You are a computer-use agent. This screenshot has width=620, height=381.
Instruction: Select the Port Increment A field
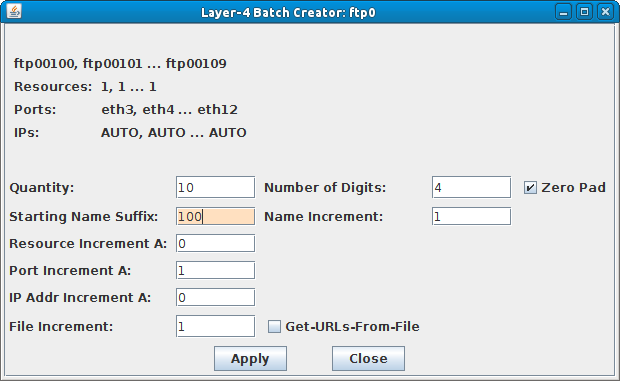(215, 270)
